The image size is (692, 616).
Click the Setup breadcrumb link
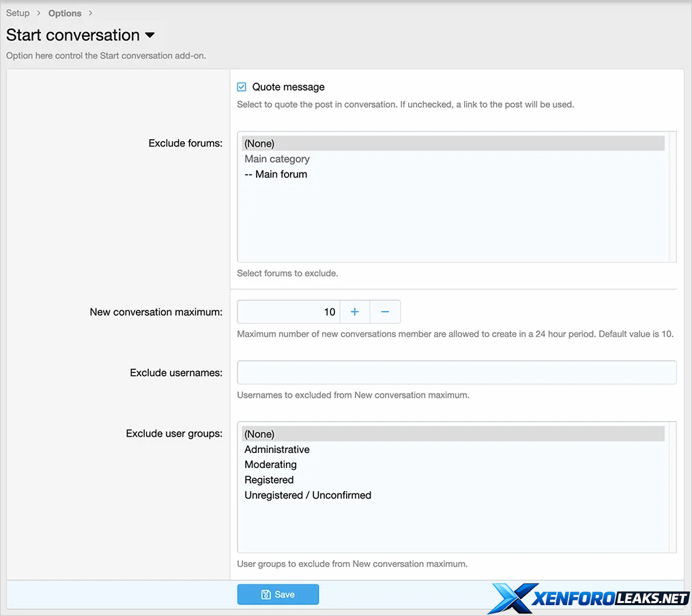18,13
